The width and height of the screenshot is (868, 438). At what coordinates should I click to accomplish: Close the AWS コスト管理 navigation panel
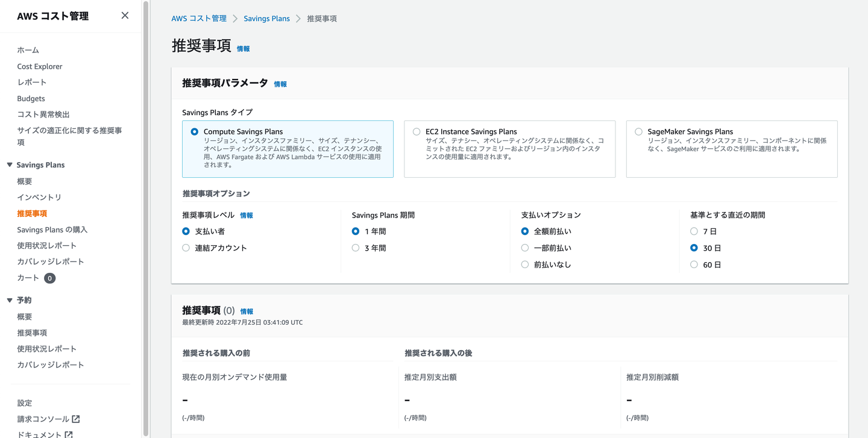coord(125,15)
